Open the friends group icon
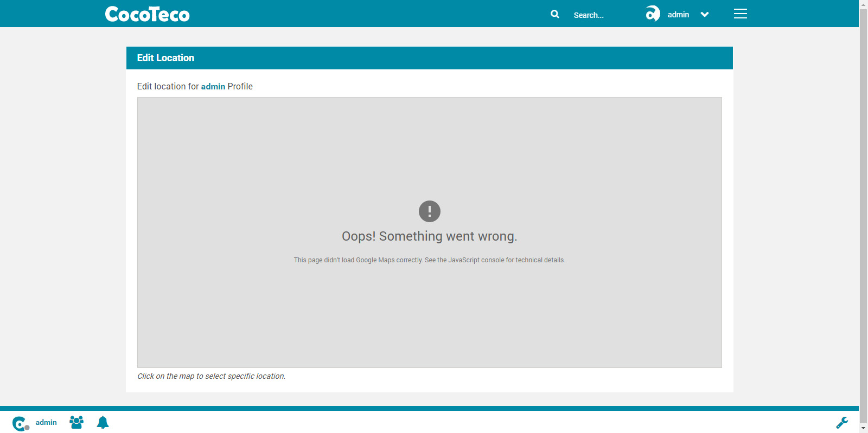The width and height of the screenshot is (868, 433). (76, 422)
